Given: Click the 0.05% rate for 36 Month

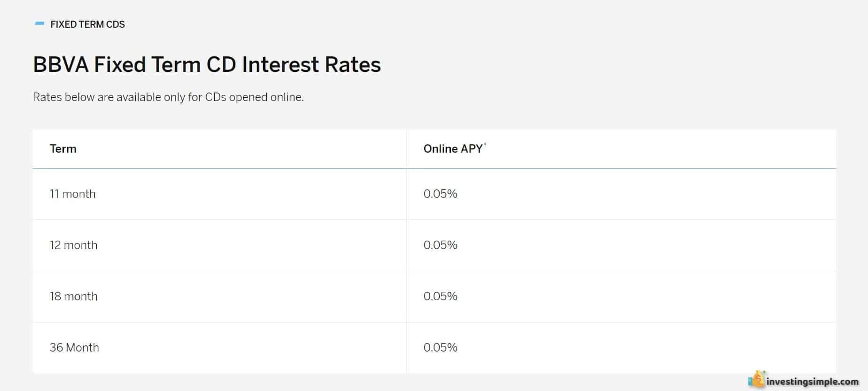Looking at the screenshot, I should (x=440, y=348).
